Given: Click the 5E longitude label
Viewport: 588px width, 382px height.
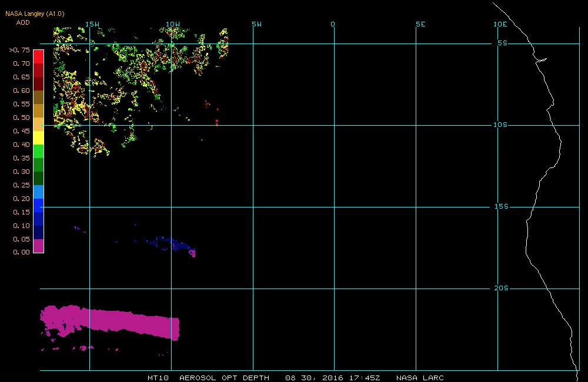Looking at the screenshot, I should click(420, 24).
